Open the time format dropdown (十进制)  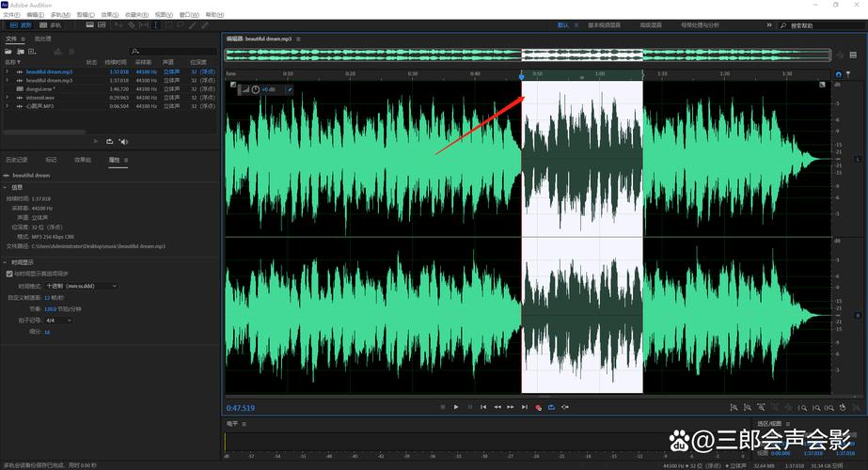click(x=82, y=286)
